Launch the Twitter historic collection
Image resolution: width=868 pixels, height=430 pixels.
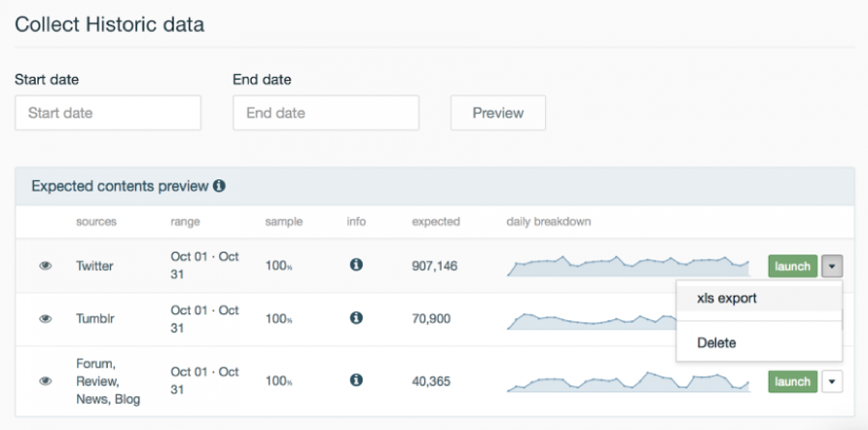pos(793,266)
